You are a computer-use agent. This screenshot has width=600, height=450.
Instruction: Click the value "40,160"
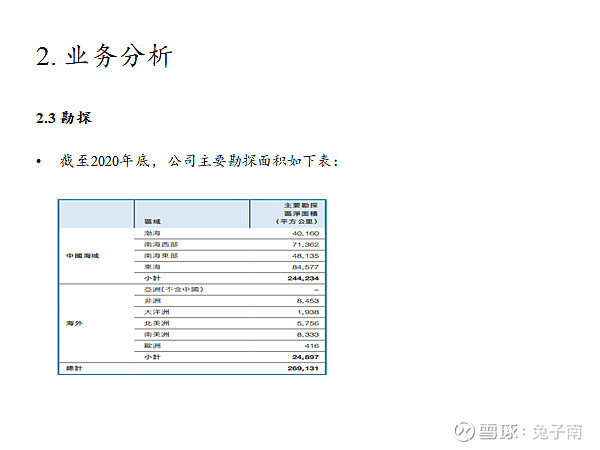(305, 233)
